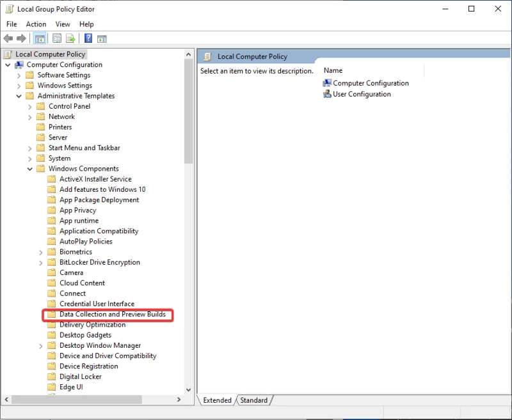Image resolution: width=512 pixels, height=420 pixels.
Task: Click the Server folder icon
Action: tap(40, 137)
